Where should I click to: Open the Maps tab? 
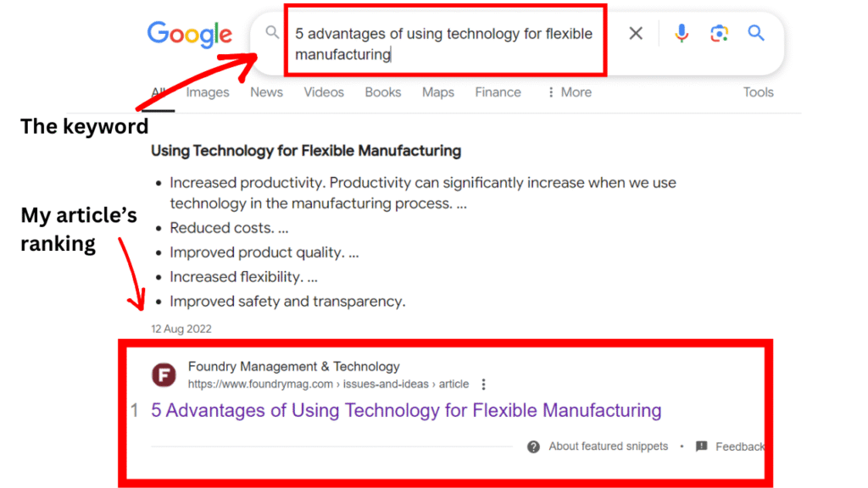click(438, 92)
